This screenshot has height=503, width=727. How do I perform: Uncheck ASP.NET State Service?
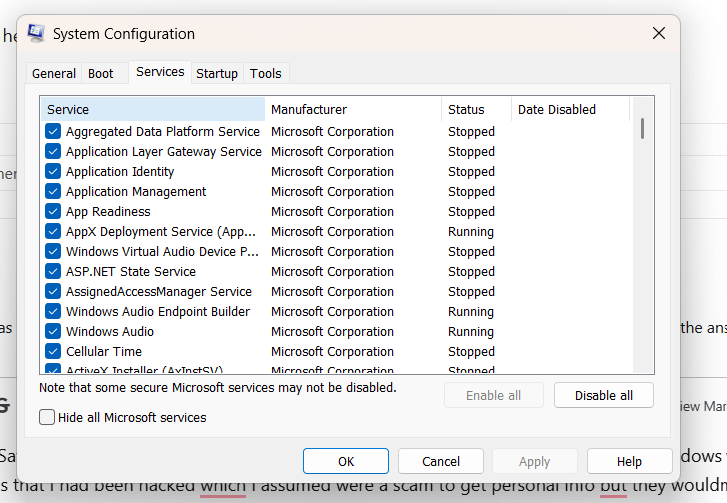(53, 272)
